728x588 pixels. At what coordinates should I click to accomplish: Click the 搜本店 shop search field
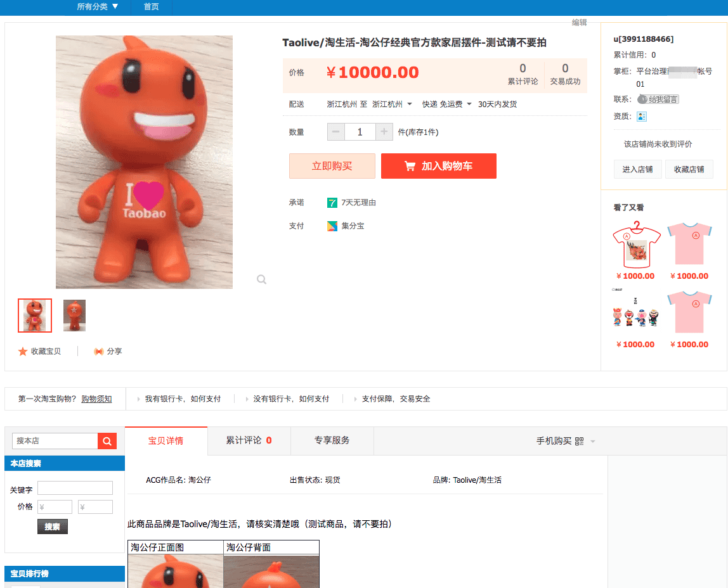tap(55, 441)
